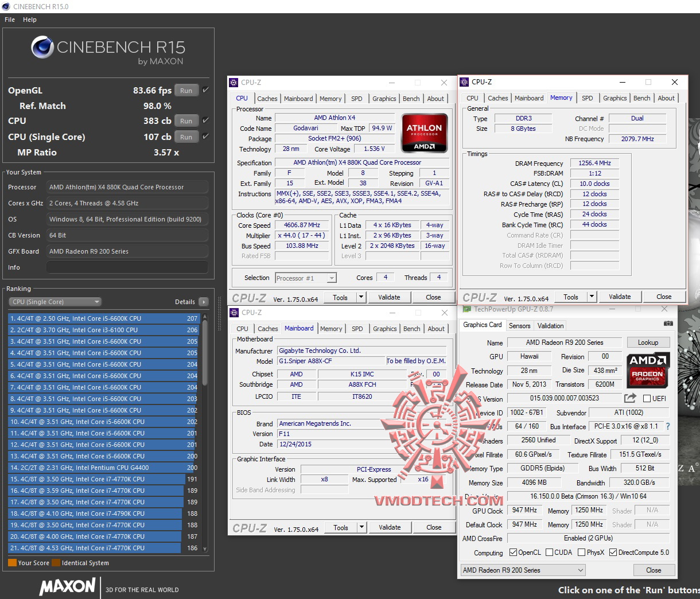Viewport: 700px width, 599px height.
Task: Click the Identical System legend swatch
Action: 56,563
